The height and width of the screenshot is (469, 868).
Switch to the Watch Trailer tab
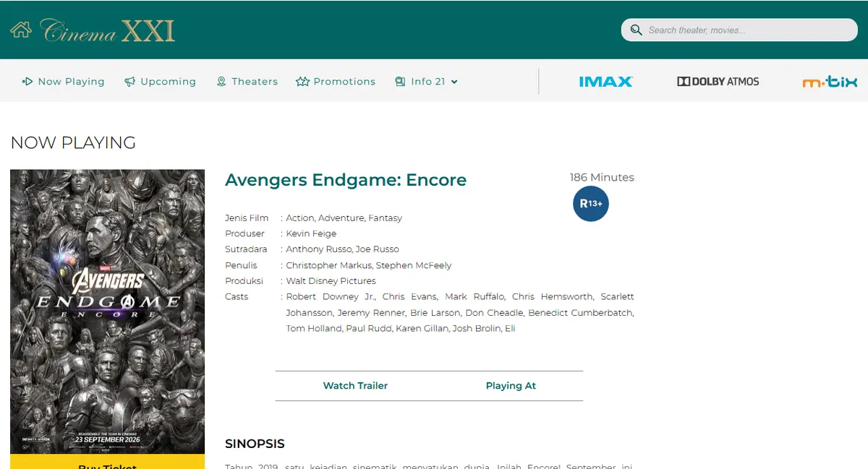click(x=355, y=386)
